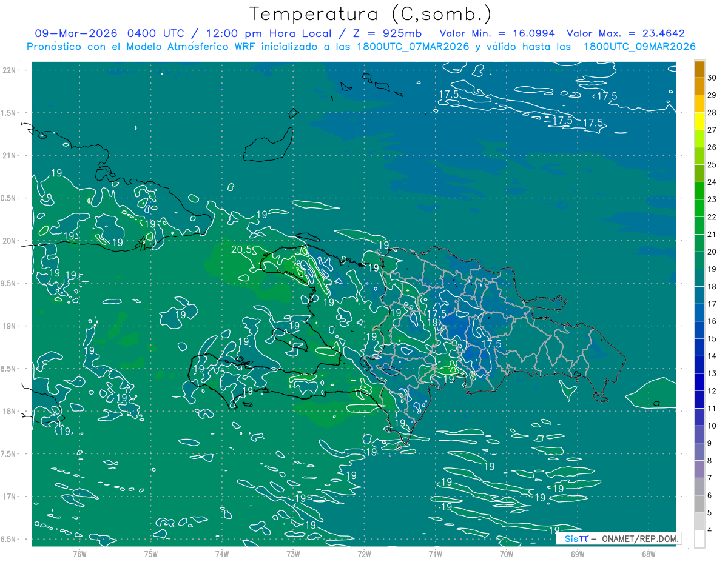Screen dimensions: 728x562
Task: Click the colorbar legend value '30'
Action: pyautogui.click(x=712, y=78)
